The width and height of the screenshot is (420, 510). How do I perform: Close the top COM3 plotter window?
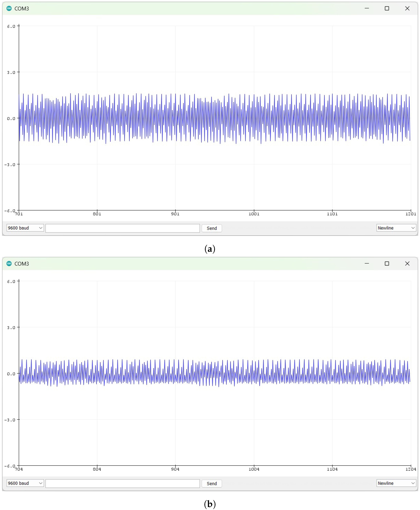click(407, 8)
